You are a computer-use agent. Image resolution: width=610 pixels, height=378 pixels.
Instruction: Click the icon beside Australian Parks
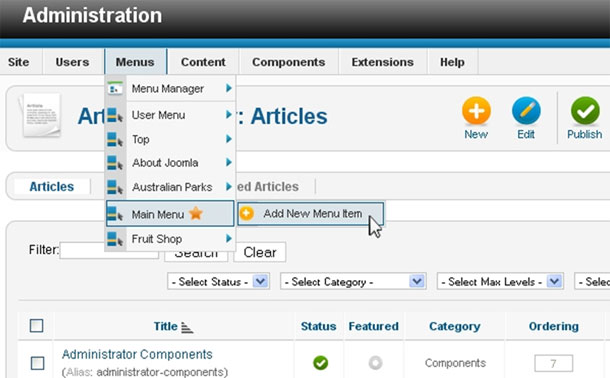115,187
